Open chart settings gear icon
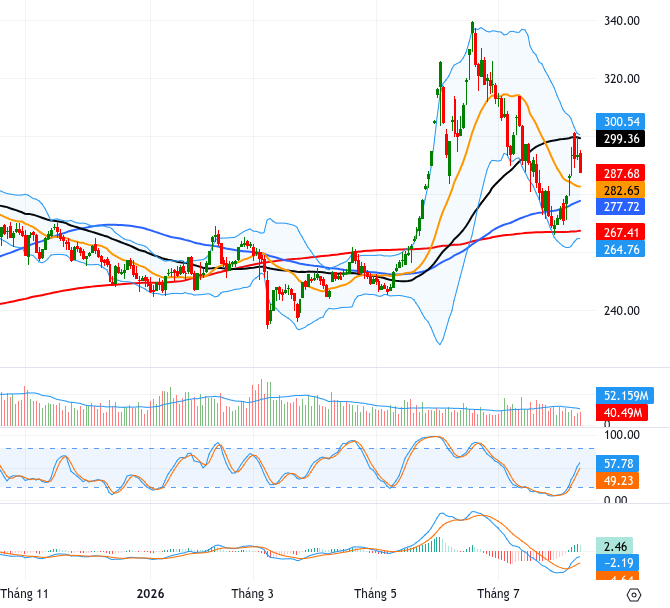Screen dimensions: 670x608 tap(634, 595)
